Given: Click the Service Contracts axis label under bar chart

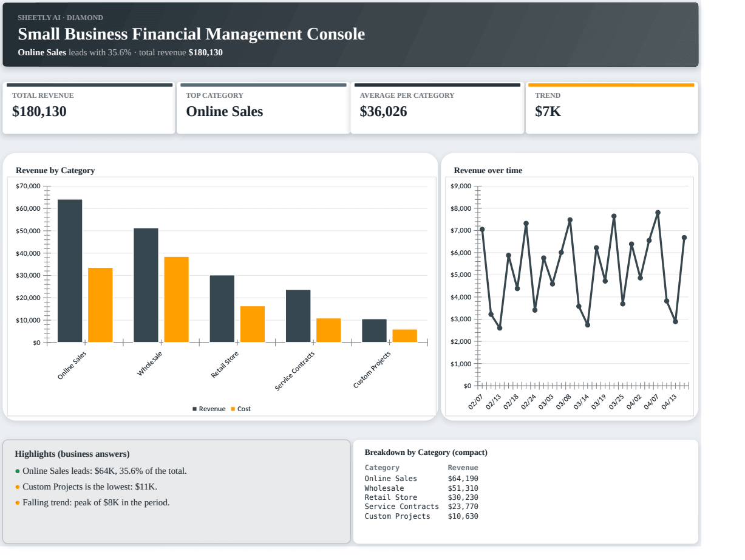Looking at the screenshot, I should coord(294,370).
